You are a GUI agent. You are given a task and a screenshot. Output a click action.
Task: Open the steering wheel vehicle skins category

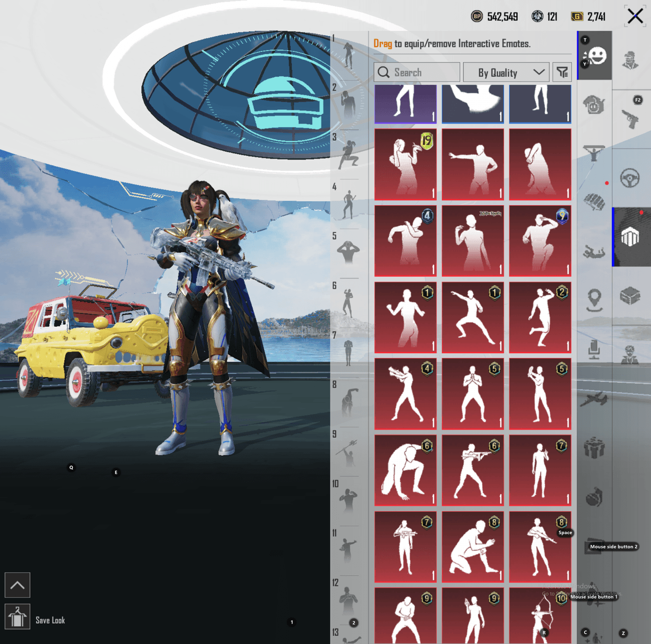[x=630, y=178]
